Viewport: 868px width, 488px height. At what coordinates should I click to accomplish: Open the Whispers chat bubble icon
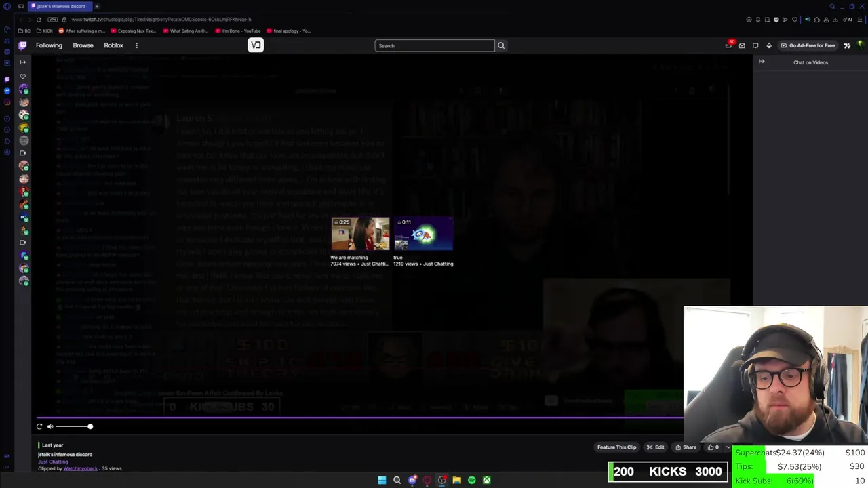[755, 45]
